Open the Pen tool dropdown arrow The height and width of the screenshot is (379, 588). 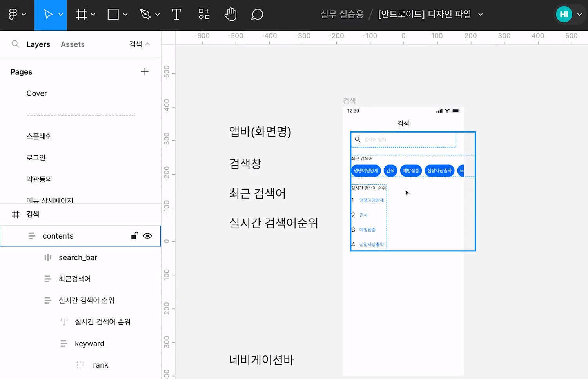pyautogui.click(x=158, y=15)
